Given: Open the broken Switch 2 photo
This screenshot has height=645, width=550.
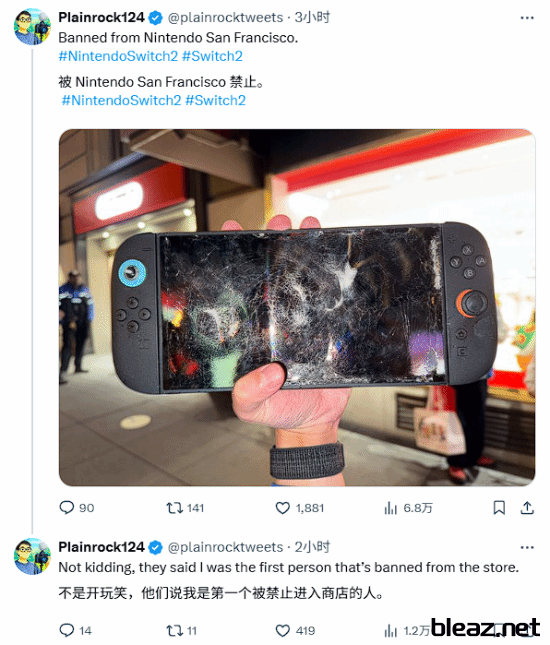Looking at the screenshot, I should click(297, 307).
